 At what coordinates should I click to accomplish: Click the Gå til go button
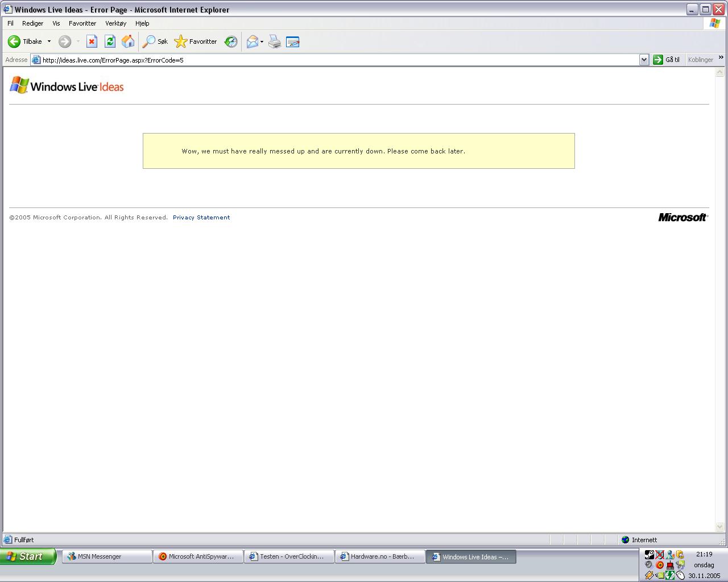click(x=667, y=60)
